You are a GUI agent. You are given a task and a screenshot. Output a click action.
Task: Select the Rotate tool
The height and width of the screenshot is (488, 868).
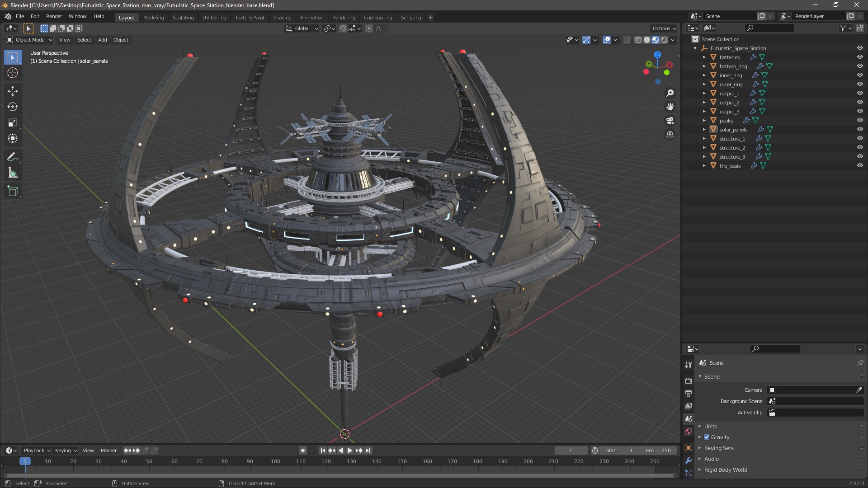click(13, 107)
